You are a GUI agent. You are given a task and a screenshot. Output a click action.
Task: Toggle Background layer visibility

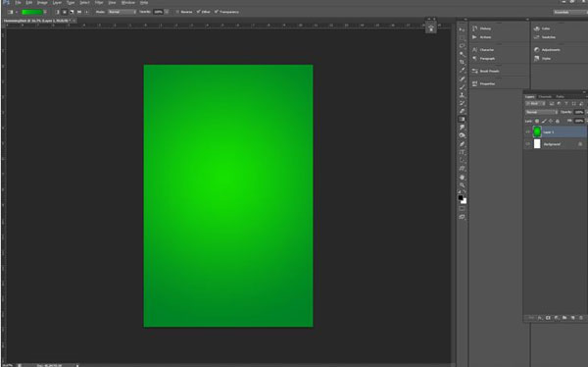(527, 144)
